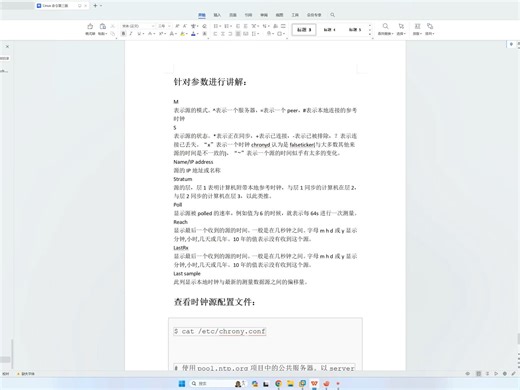This screenshot has height=390, width=520.
Task: Click the clear formatting eraser icon
Action: click(204, 26)
